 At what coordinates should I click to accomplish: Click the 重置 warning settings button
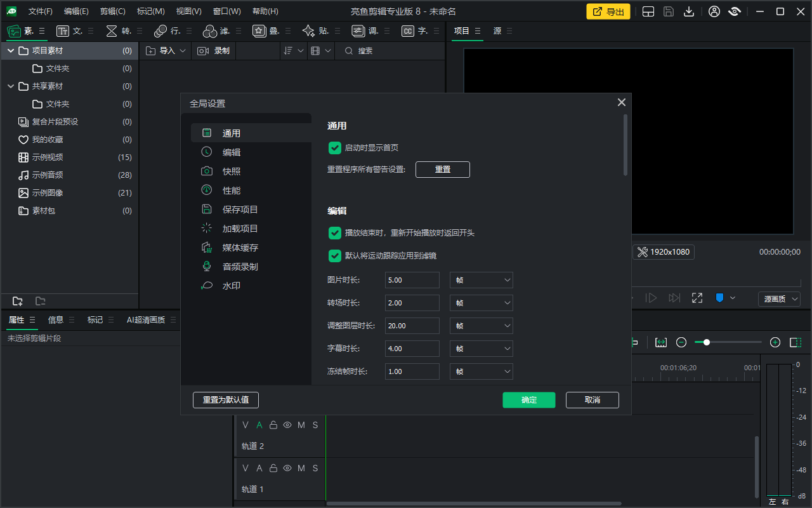[443, 170]
